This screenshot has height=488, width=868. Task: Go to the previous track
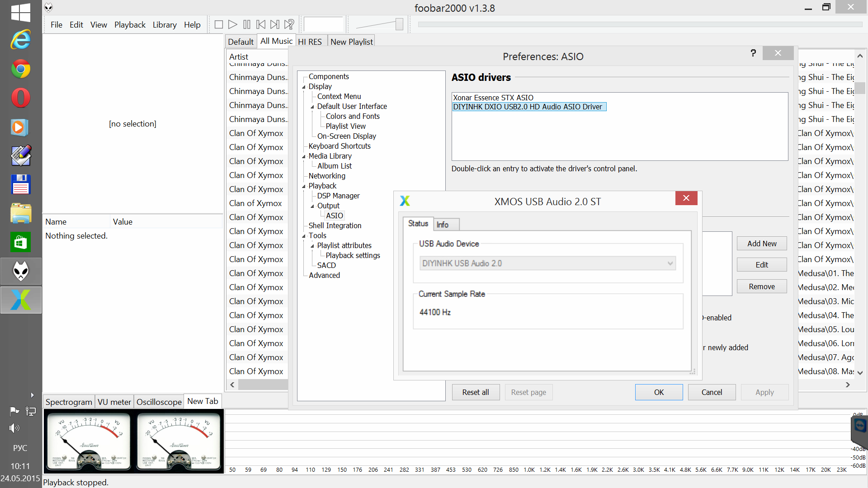[261, 24]
